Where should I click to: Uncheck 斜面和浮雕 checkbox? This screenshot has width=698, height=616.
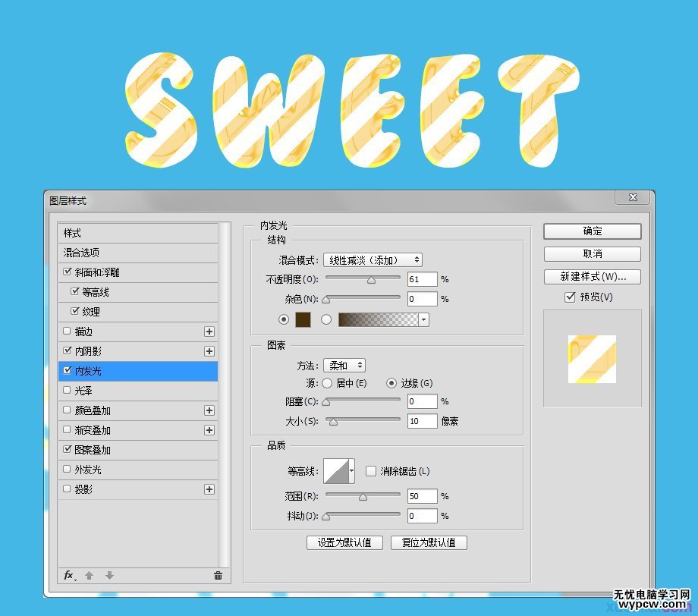pos(68,272)
